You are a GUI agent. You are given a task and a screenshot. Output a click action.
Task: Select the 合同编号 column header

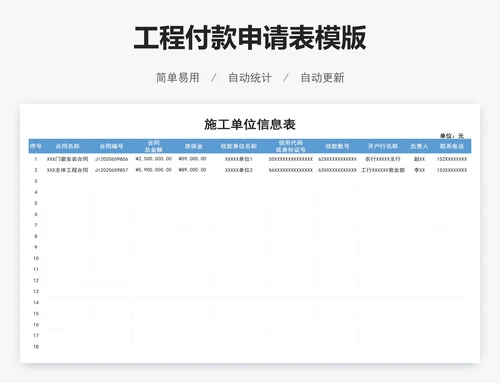point(111,146)
